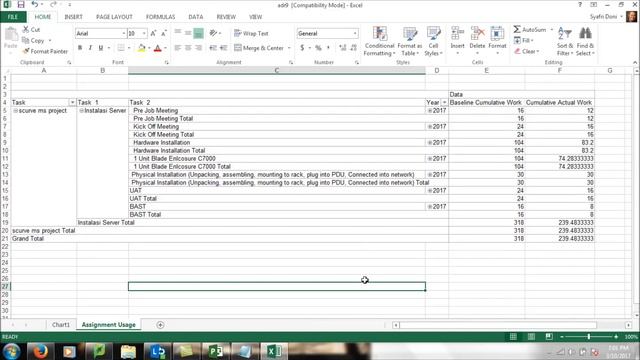The width and height of the screenshot is (640, 360).
Task: Switch to the REVIEW tab
Action: click(226, 17)
